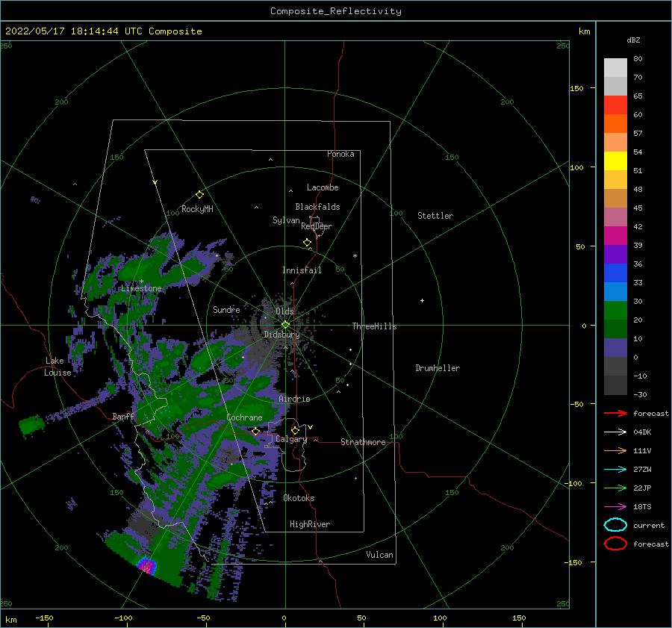Pick the bright orange 60 dBZ swatch
The width and height of the screenshot is (672, 628).
pos(615,123)
